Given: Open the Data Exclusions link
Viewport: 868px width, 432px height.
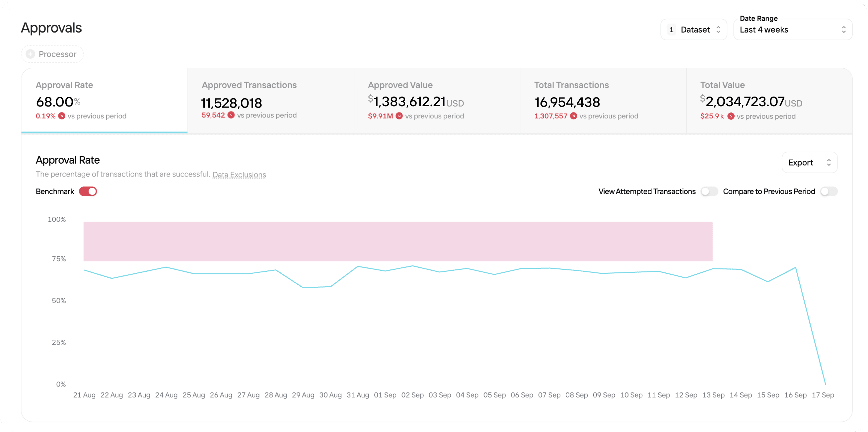Looking at the screenshot, I should (239, 175).
